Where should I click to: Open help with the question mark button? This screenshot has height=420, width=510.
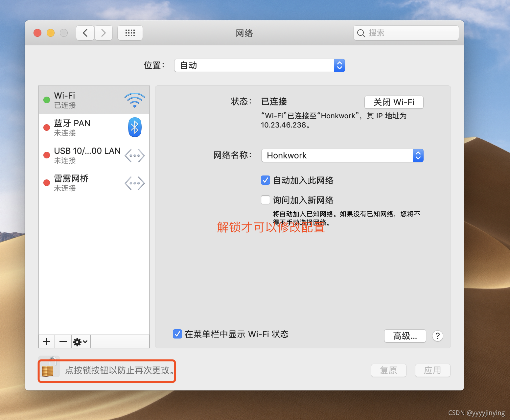[438, 336]
